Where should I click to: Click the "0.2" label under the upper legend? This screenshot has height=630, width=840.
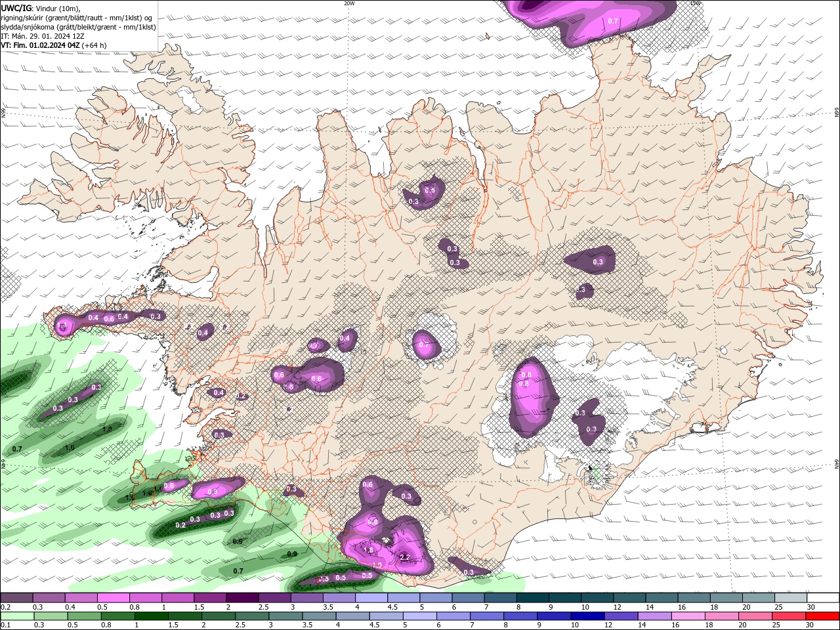[5, 607]
